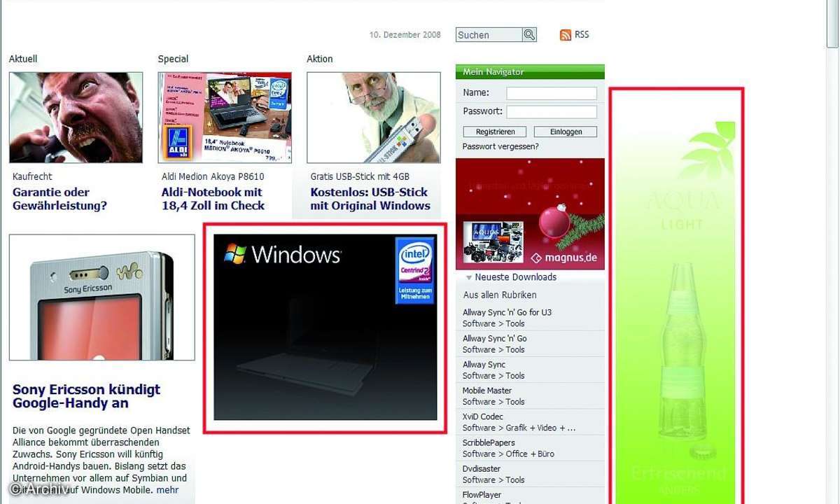Focus the Suchen search field
This screenshot has width=840, height=504.
pos(489,34)
